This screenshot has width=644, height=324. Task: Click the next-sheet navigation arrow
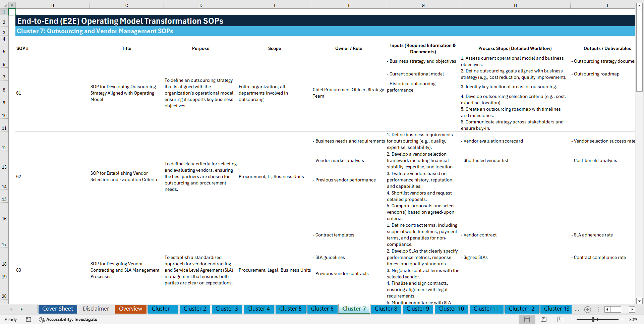click(21, 309)
